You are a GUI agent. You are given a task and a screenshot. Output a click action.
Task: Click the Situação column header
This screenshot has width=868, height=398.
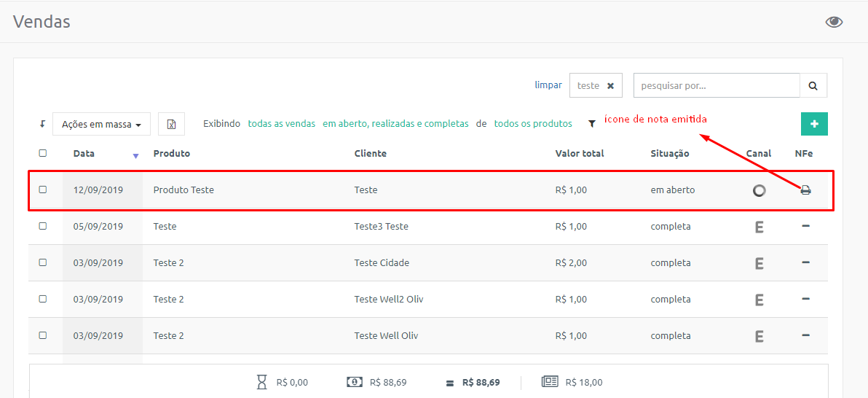(670, 154)
